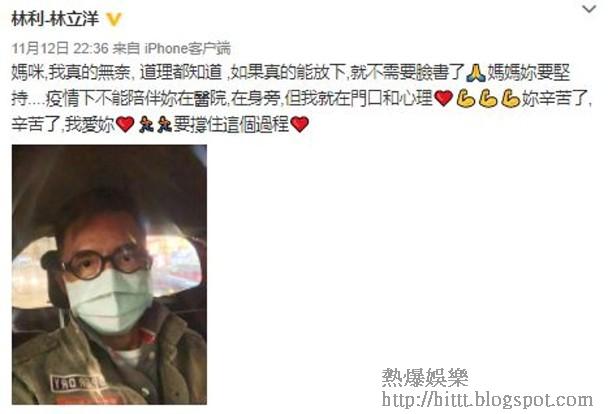Click the 熱爆娛樂 watermark text
The image size is (608, 414).
(425, 377)
